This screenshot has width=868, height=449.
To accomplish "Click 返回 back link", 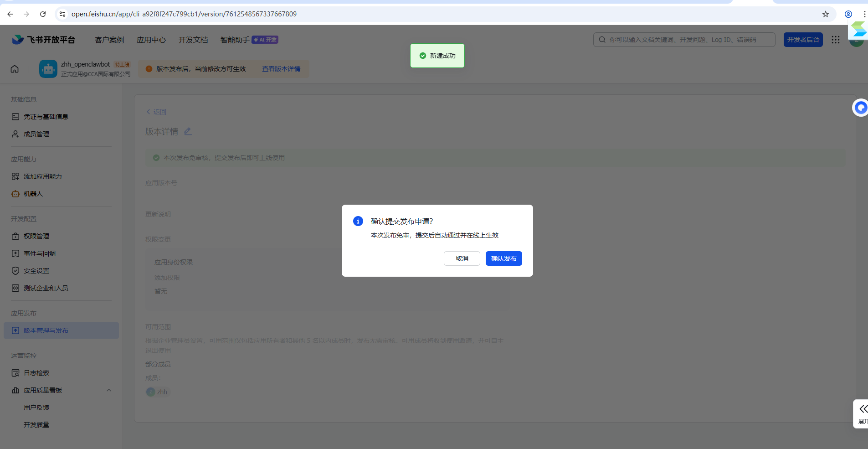I will tap(156, 112).
